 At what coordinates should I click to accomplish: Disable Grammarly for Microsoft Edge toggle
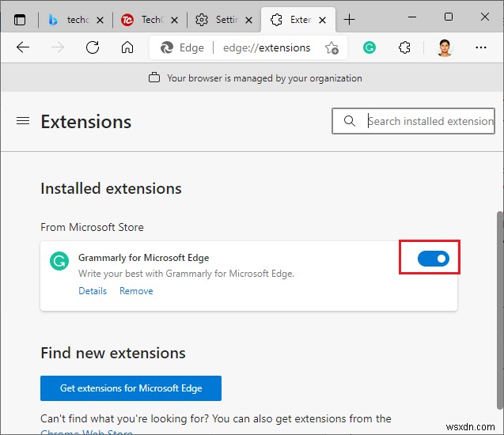(x=433, y=259)
